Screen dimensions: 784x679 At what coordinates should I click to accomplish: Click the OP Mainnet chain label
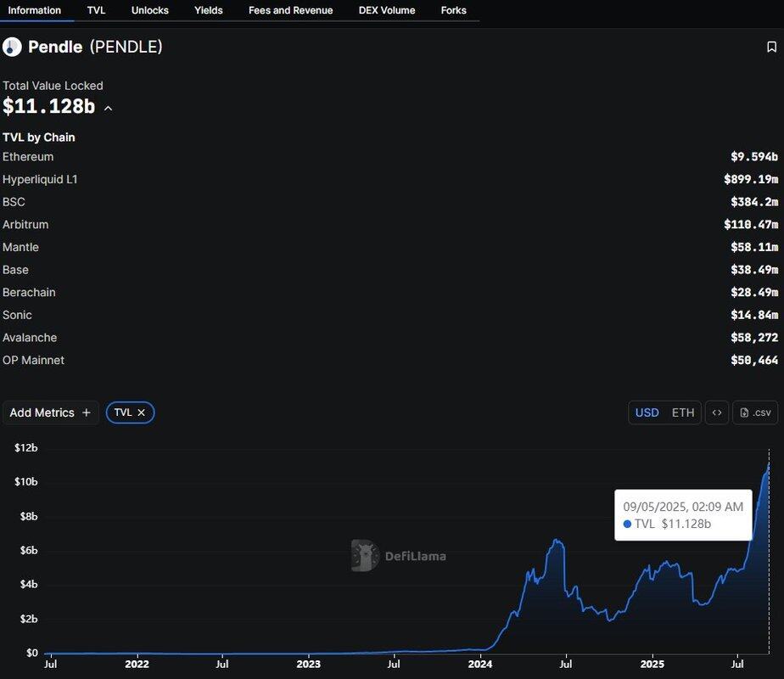33,360
